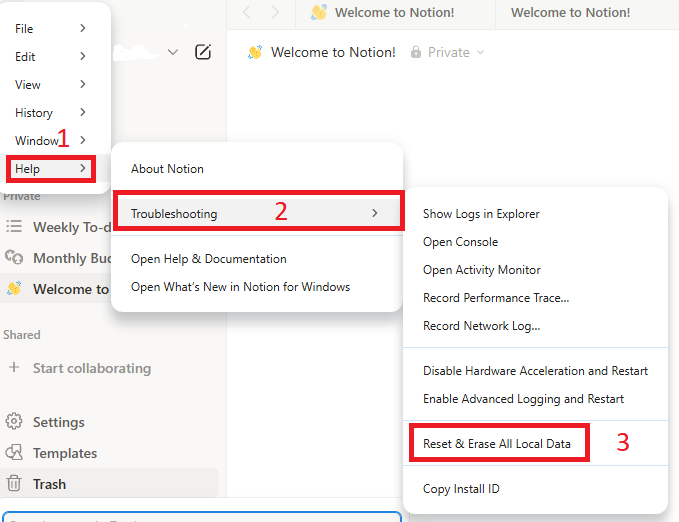Image resolution: width=679 pixels, height=522 pixels.
Task: Open Settings in the sidebar
Action: click(x=58, y=422)
